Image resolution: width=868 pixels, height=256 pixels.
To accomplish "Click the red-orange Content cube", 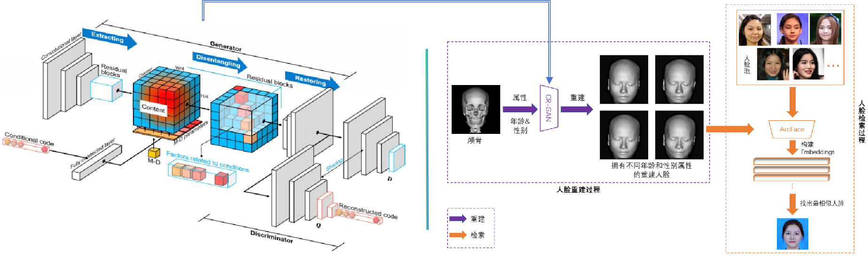I will click(160, 101).
